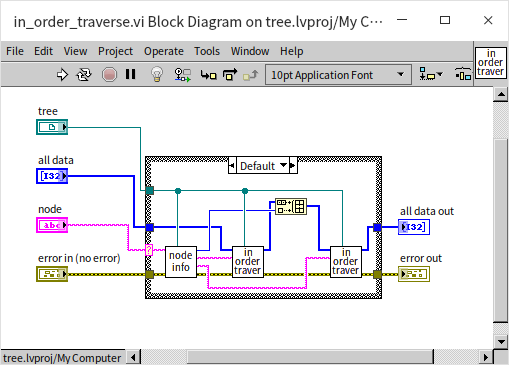The height and width of the screenshot is (365, 509).
Task: Click the case selector question mark terminal
Action: pos(149,250)
